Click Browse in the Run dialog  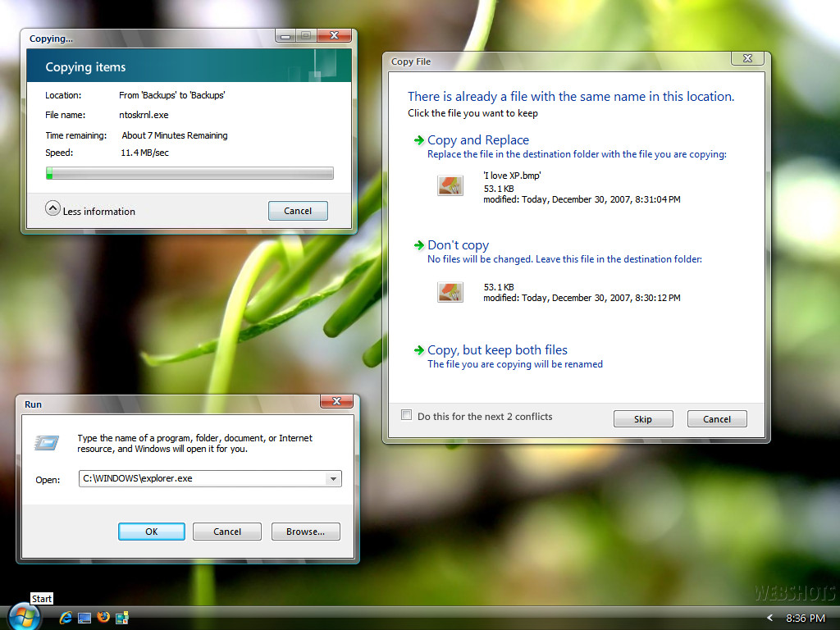pyautogui.click(x=305, y=531)
